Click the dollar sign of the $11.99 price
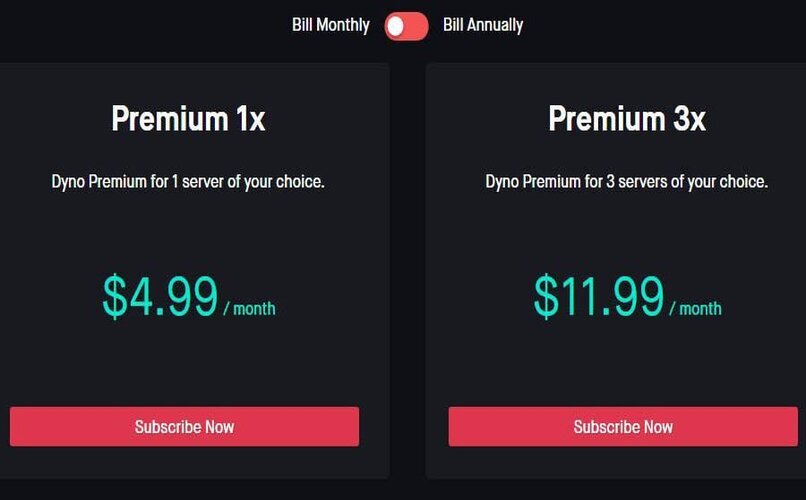Viewport: 806px width, 500px height. pyautogui.click(x=546, y=297)
